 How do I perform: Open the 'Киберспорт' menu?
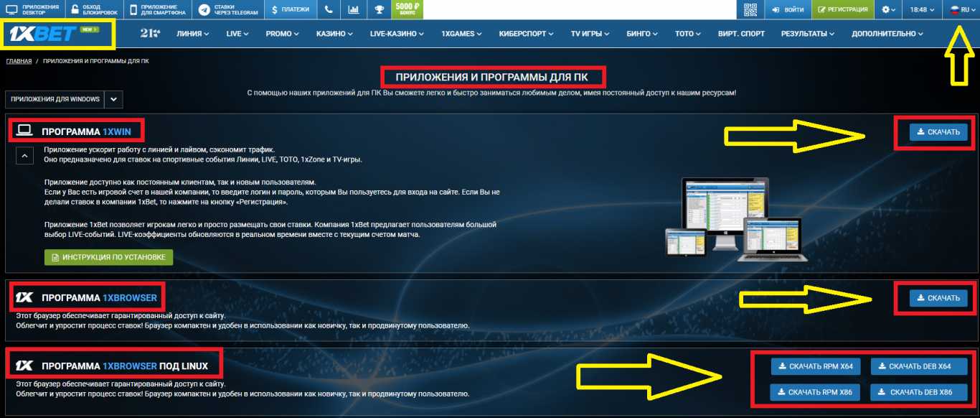(x=526, y=34)
